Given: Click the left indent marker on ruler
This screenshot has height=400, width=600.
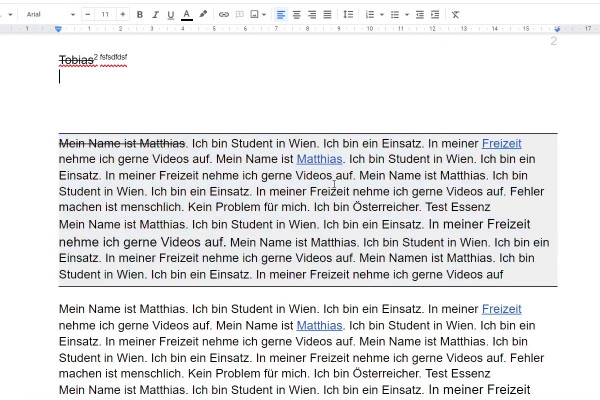Looking at the screenshot, I should pyautogui.click(x=58, y=29).
